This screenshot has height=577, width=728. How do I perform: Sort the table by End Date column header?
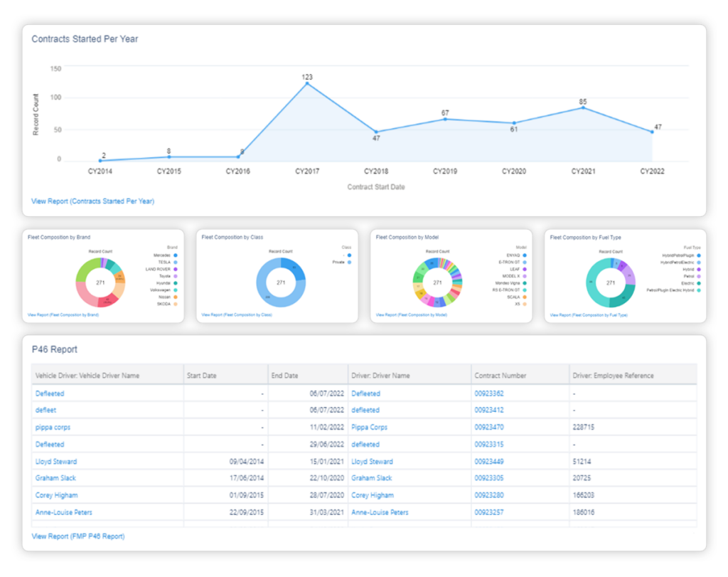(284, 376)
